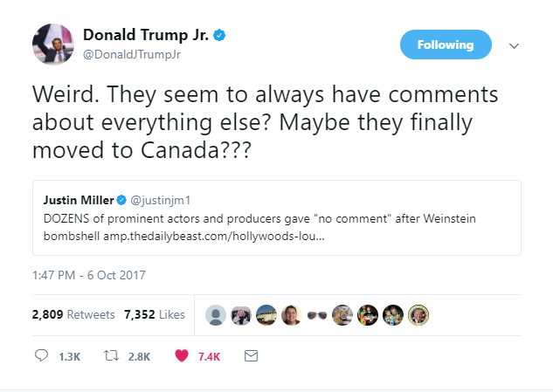
Task: Click the direct message envelope icon
Action: point(251,356)
